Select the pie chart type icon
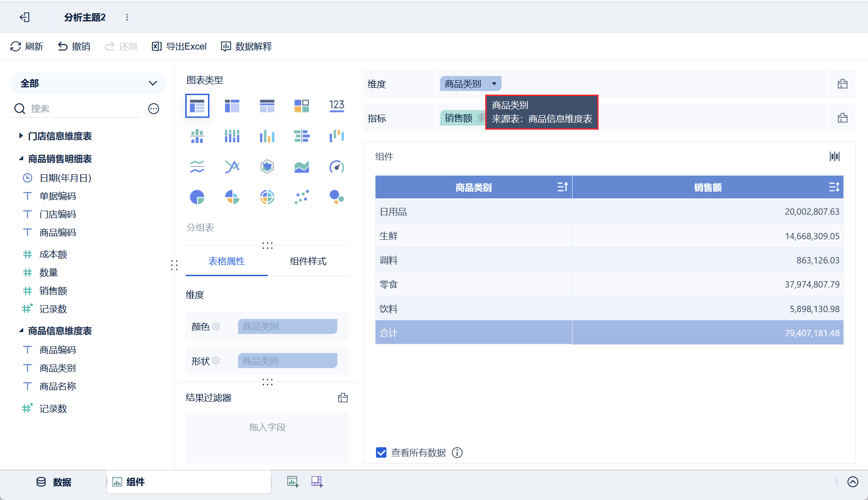Screen dimensions: 868x500 point(197,197)
